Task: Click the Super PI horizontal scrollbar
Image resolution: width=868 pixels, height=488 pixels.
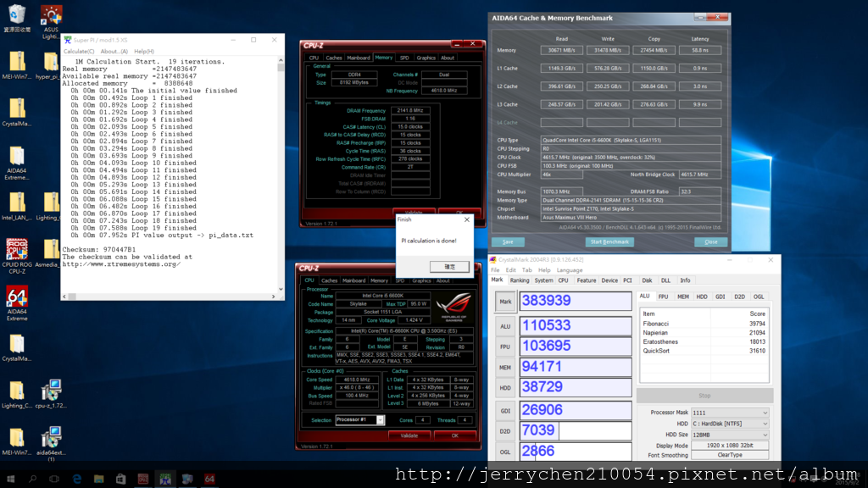Action: pyautogui.click(x=169, y=297)
